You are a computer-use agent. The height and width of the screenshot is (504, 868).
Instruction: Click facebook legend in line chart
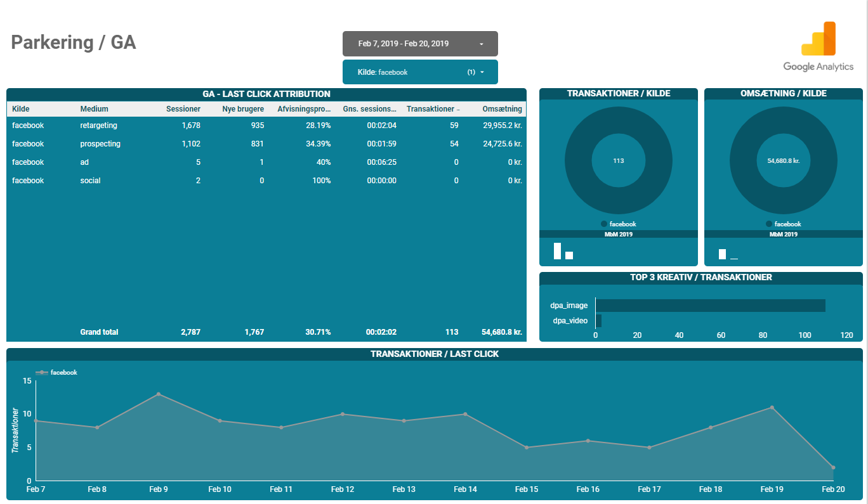[x=56, y=373]
